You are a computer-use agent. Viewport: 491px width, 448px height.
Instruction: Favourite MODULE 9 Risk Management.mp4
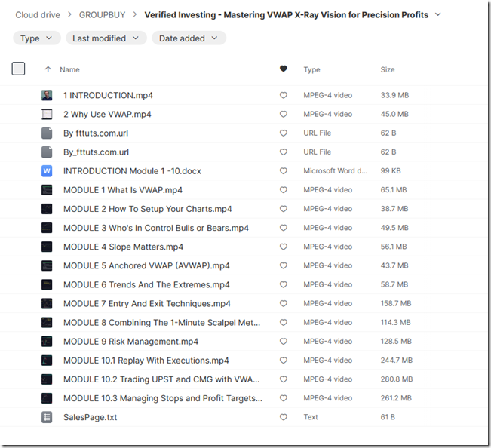pyautogui.click(x=284, y=342)
